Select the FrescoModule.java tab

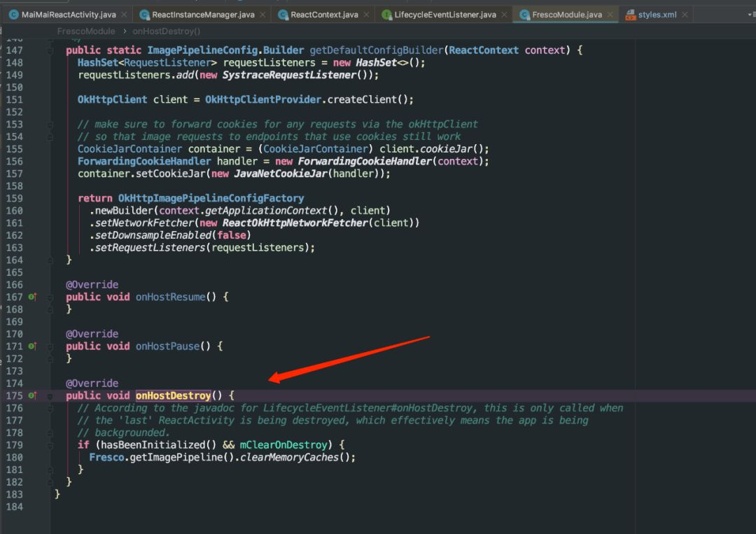click(567, 15)
